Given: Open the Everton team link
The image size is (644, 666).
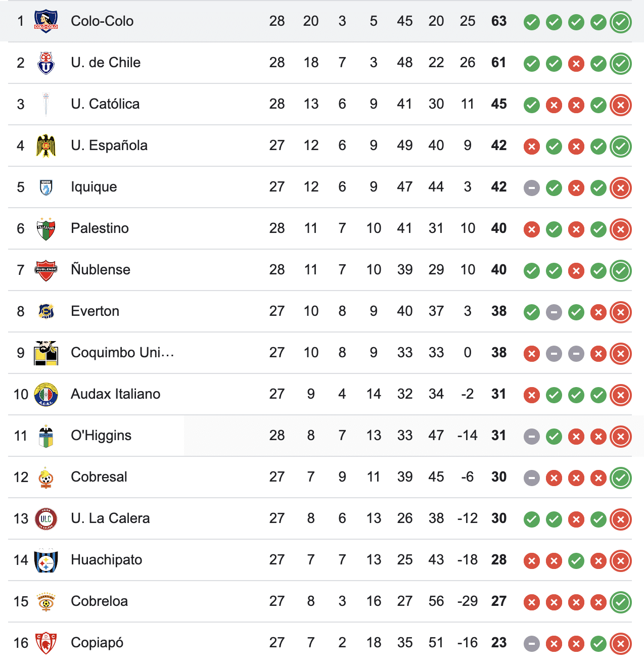Looking at the screenshot, I should pos(95,311).
